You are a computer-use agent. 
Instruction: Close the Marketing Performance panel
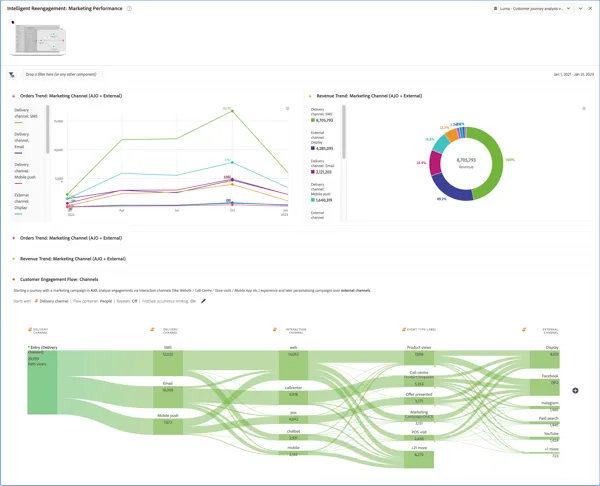(590, 8)
